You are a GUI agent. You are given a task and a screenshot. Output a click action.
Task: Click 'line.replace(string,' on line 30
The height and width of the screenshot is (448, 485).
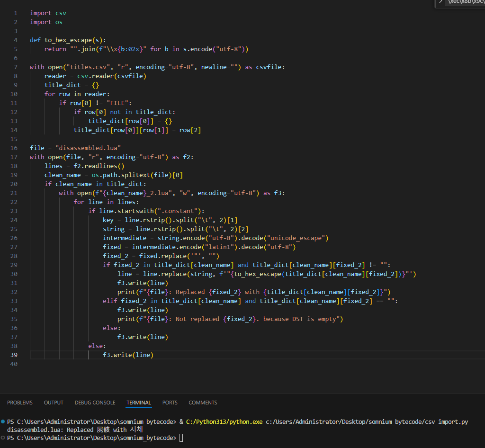coord(179,274)
